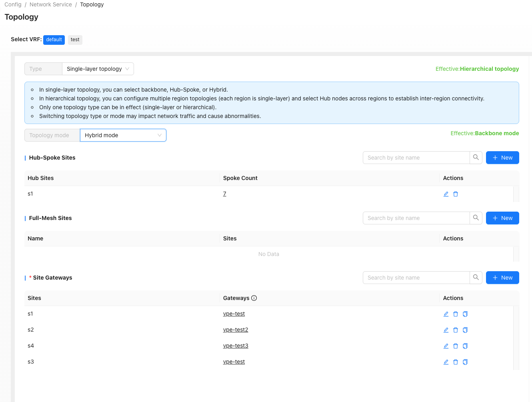Go to Network Service breadcrumb

click(x=51, y=4)
